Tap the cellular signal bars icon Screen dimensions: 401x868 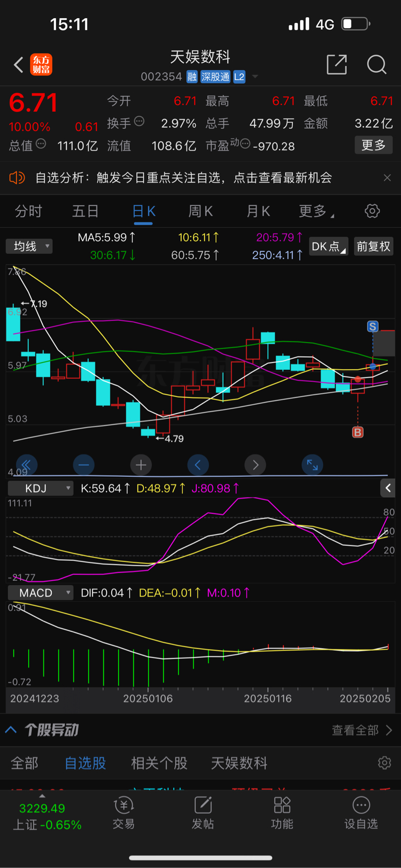[299, 24]
